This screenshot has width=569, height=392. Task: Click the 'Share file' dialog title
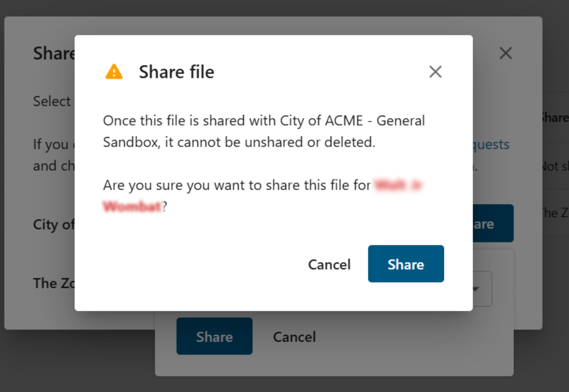[176, 72]
